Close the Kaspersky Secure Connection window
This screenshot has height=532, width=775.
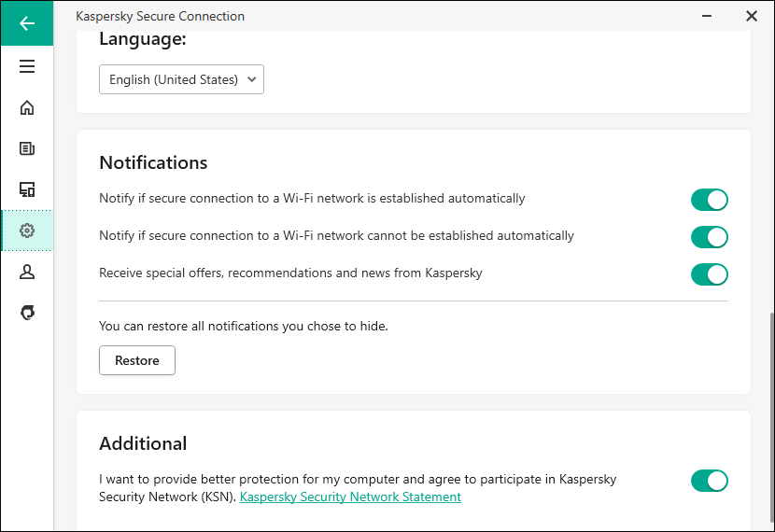click(x=751, y=16)
